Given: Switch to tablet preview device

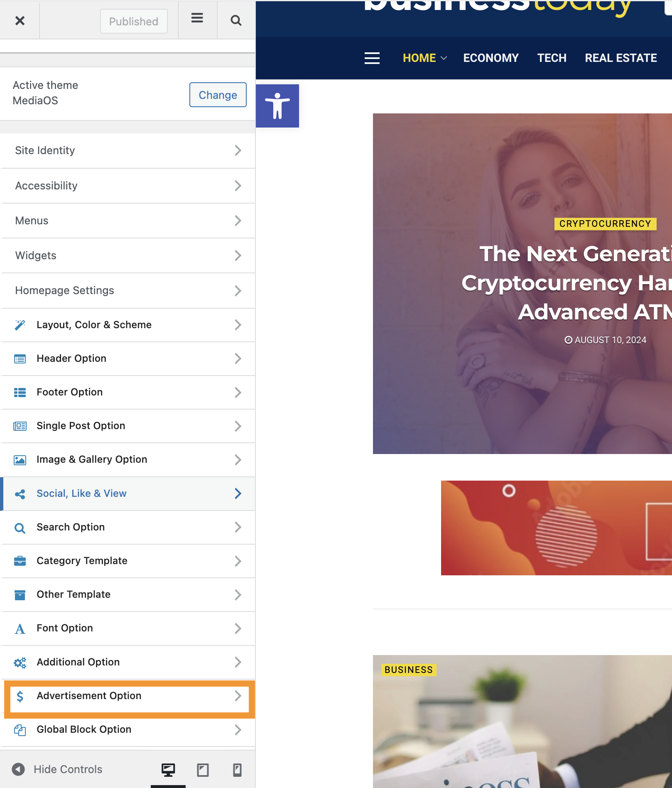Looking at the screenshot, I should tap(203, 770).
